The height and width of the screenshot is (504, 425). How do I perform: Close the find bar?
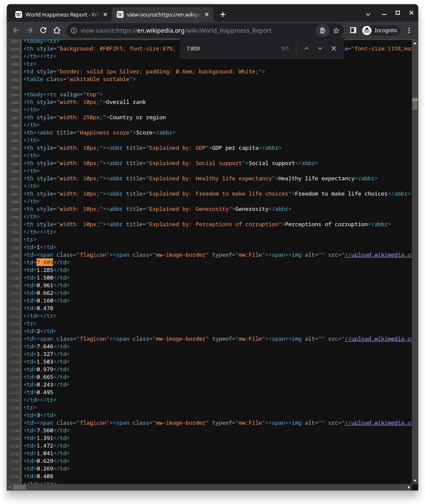coord(334,48)
